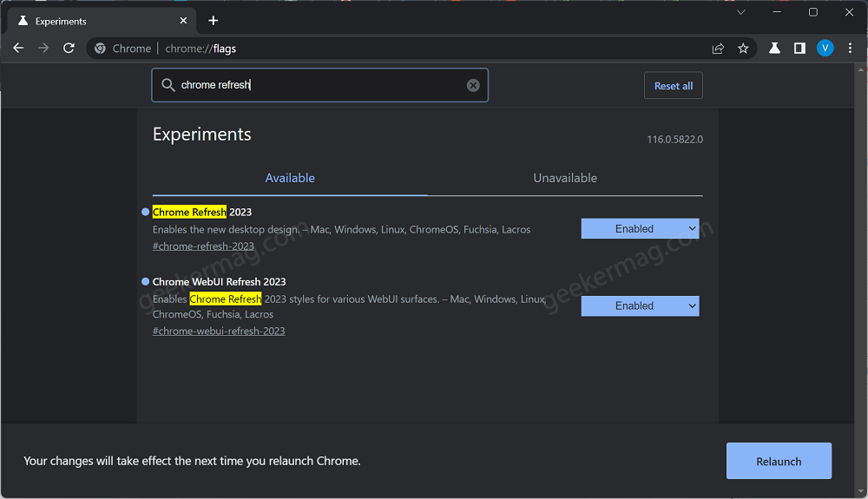Click the Relaunch button
Image resolution: width=868 pixels, height=499 pixels.
tap(779, 461)
